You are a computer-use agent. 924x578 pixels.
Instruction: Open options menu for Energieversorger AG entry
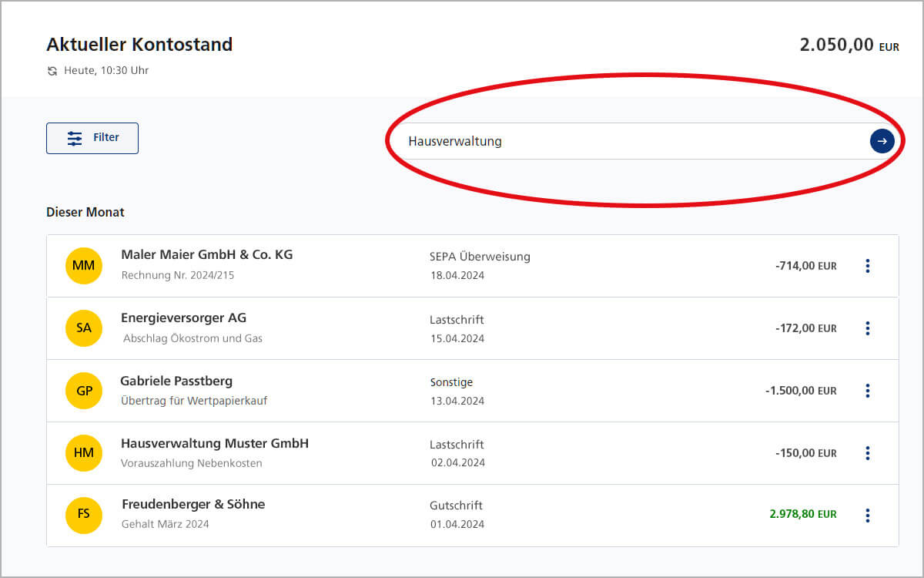[x=868, y=328]
